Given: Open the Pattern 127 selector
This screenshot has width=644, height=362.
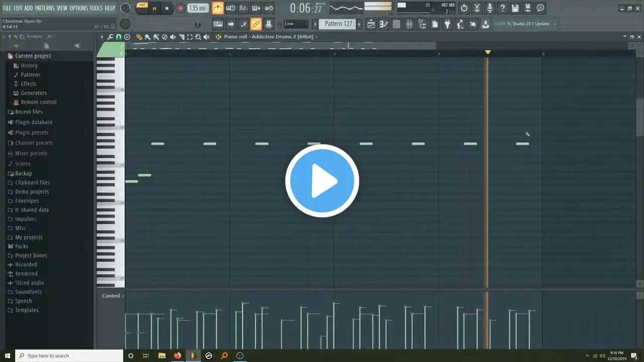Looking at the screenshot, I should 338,24.
